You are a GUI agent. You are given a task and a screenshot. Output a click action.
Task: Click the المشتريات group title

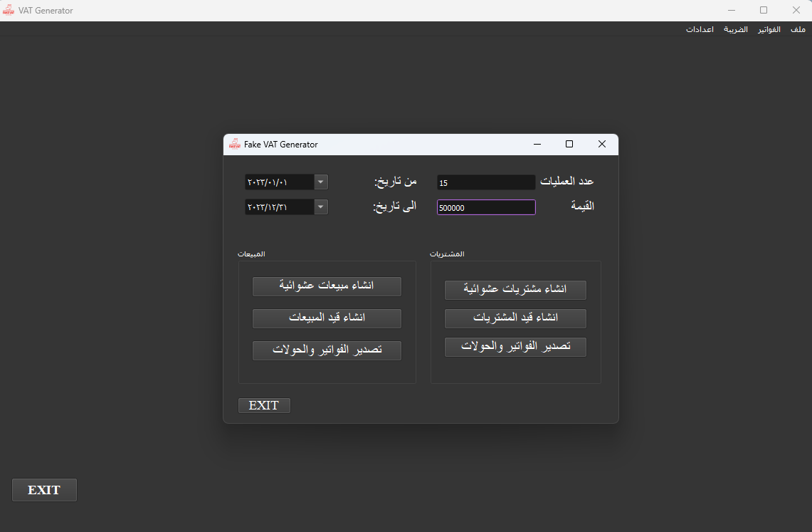click(x=447, y=254)
